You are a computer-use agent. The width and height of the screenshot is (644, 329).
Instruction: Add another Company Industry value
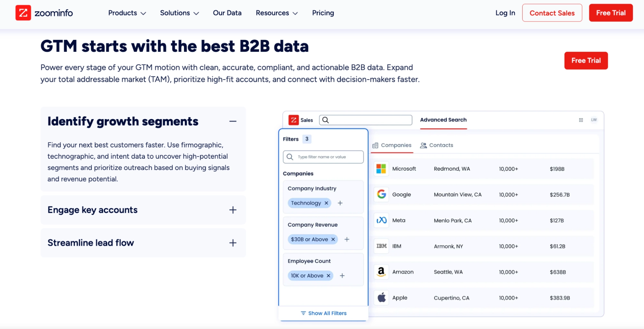(340, 203)
